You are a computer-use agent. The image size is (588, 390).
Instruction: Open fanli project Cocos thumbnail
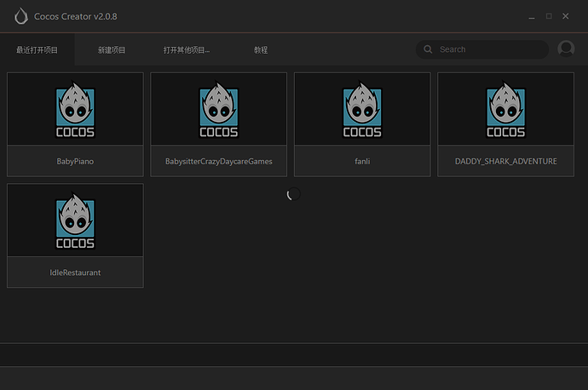pyautogui.click(x=362, y=109)
